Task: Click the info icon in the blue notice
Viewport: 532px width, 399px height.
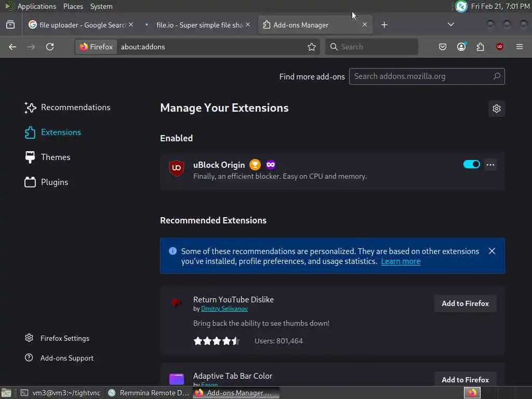Action: coord(172,251)
